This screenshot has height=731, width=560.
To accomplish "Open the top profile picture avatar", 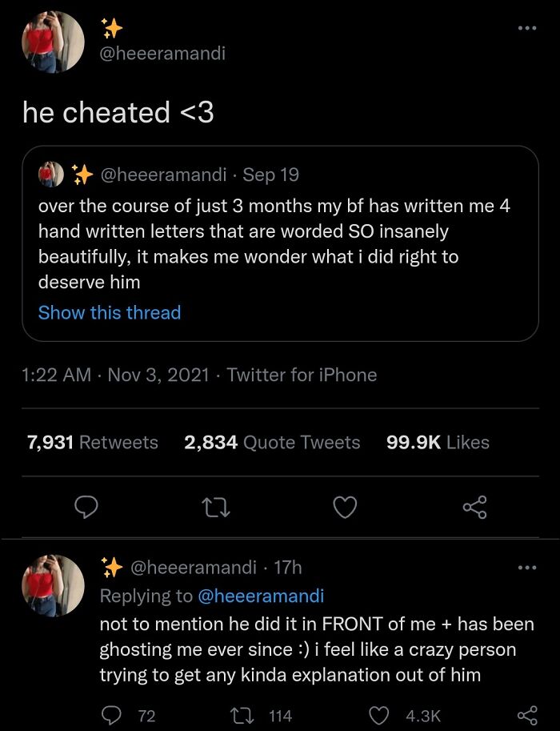I will [x=53, y=42].
